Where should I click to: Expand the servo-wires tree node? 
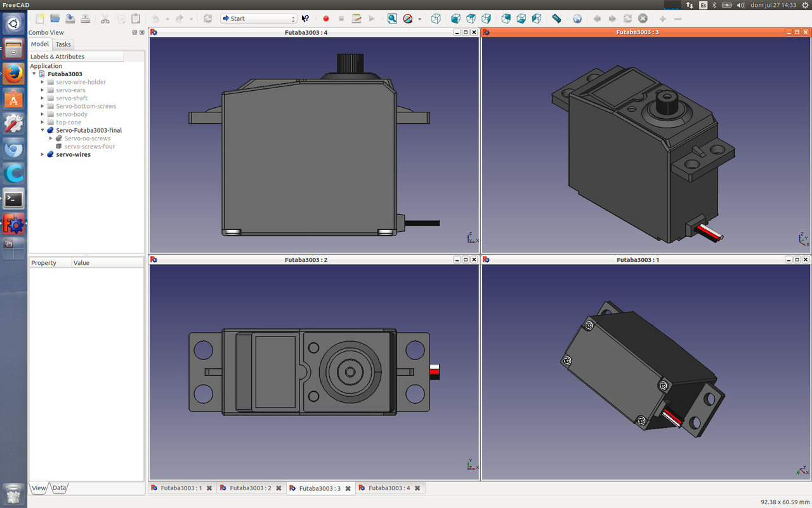pyautogui.click(x=43, y=154)
